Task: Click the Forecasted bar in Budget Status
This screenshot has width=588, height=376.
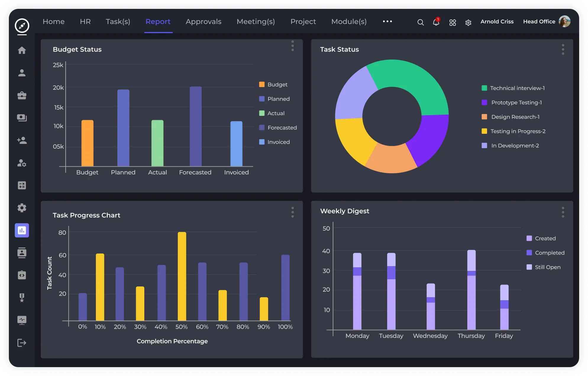Action: coord(196,126)
